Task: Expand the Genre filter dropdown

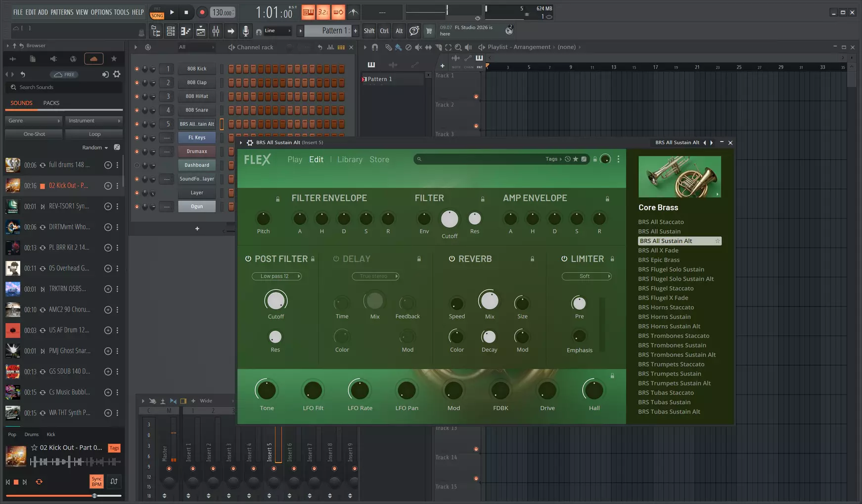Action: (x=34, y=121)
